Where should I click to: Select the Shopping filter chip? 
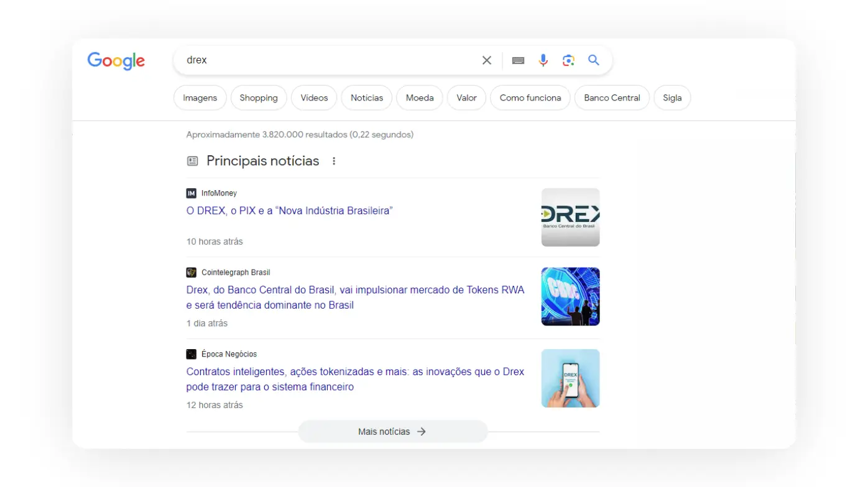click(x=259, y=98)
